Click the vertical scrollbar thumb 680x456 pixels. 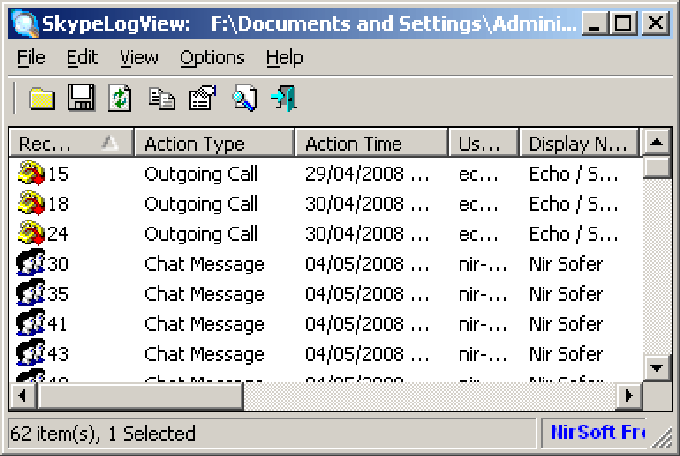[x=657, y=167]
